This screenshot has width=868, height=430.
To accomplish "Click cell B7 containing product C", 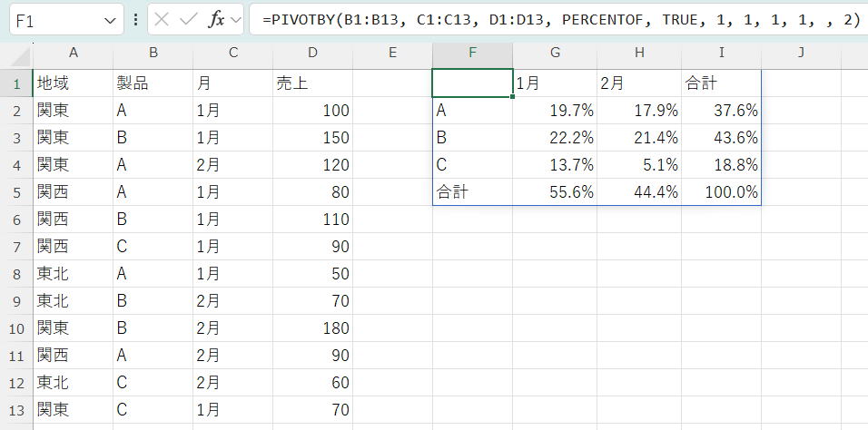I will pos(153,247).
